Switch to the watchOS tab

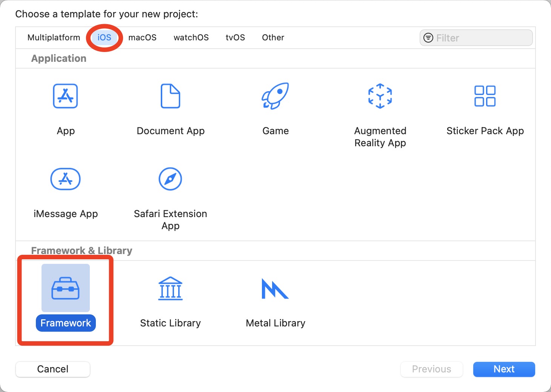click(x=191, y=37)
